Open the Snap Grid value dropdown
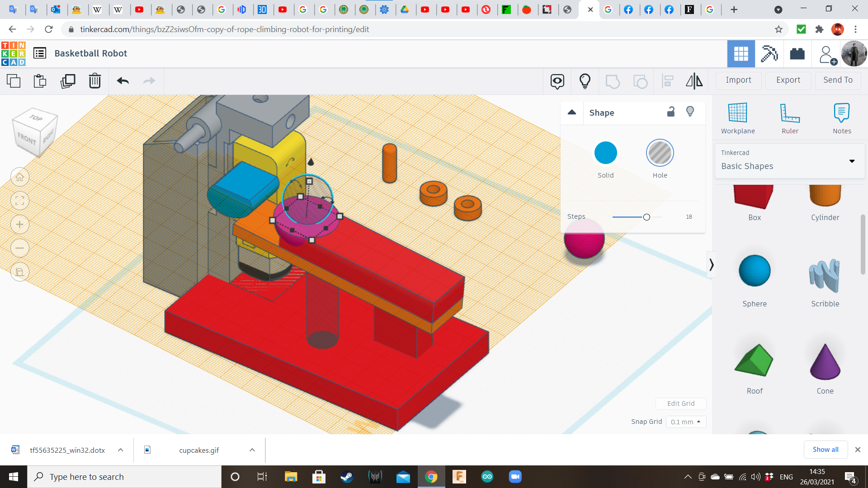The width and height of the screenshot is (868, 488). [x=685, y=422]
